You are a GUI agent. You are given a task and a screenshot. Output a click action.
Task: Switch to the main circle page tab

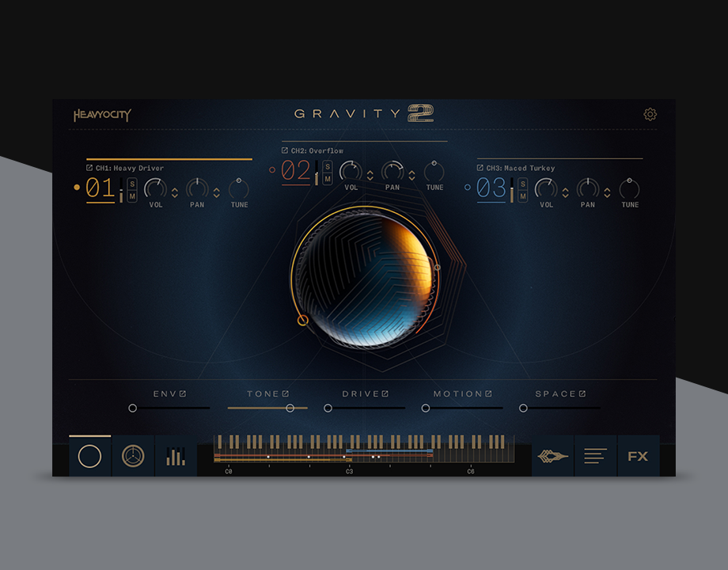(90, 457)
